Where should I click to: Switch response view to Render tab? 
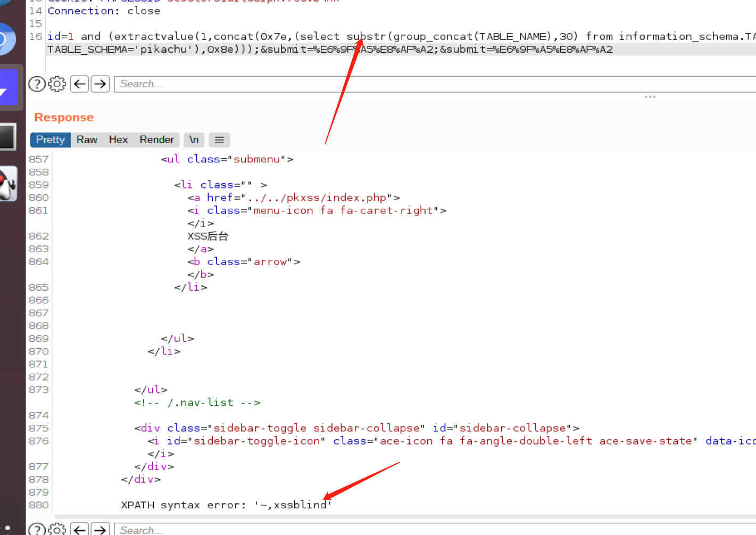click(x=156, y=139)
